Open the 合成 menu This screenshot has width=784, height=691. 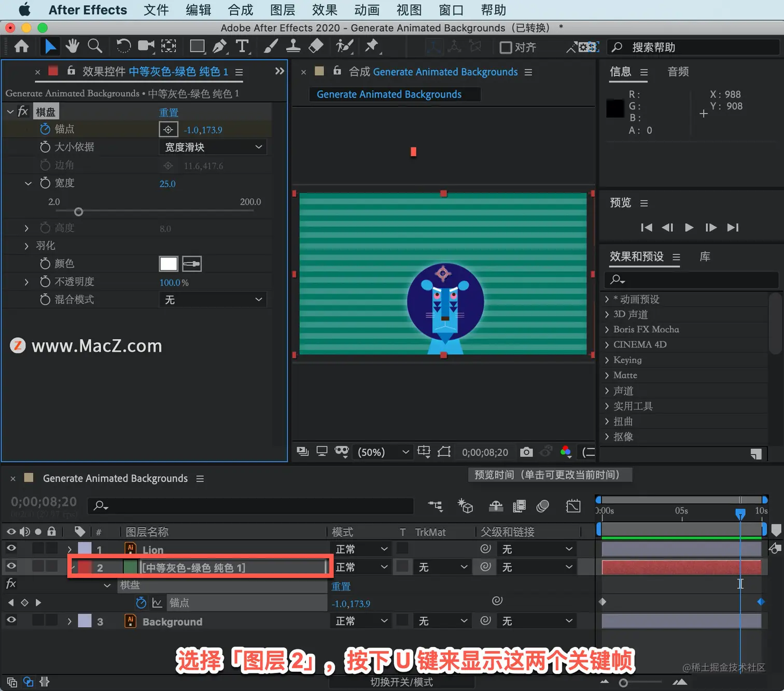[x=241, y=10]
